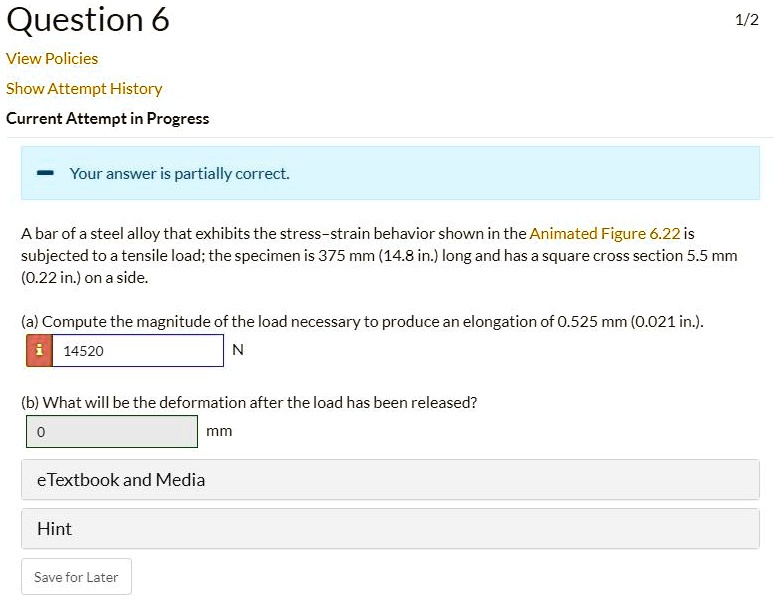Expand the Hint section
Screen dimensions: 774x599
pos(390,529)
